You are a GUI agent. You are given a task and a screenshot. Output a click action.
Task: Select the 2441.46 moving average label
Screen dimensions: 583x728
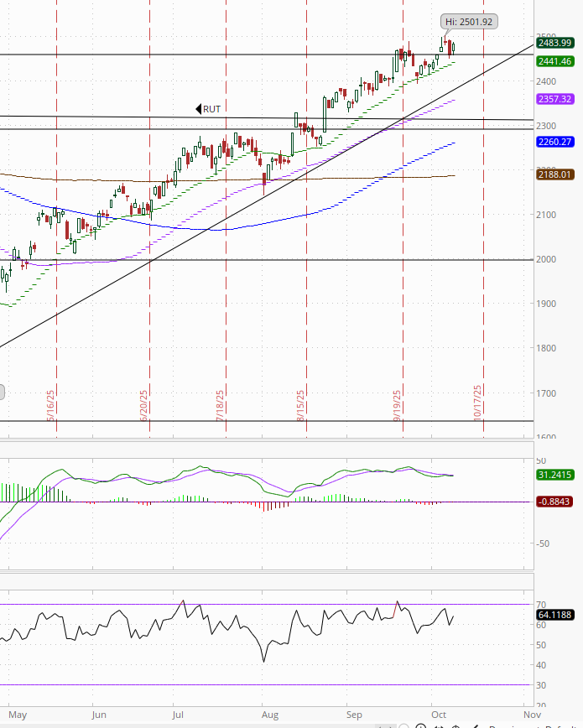(x=555, y=61)
